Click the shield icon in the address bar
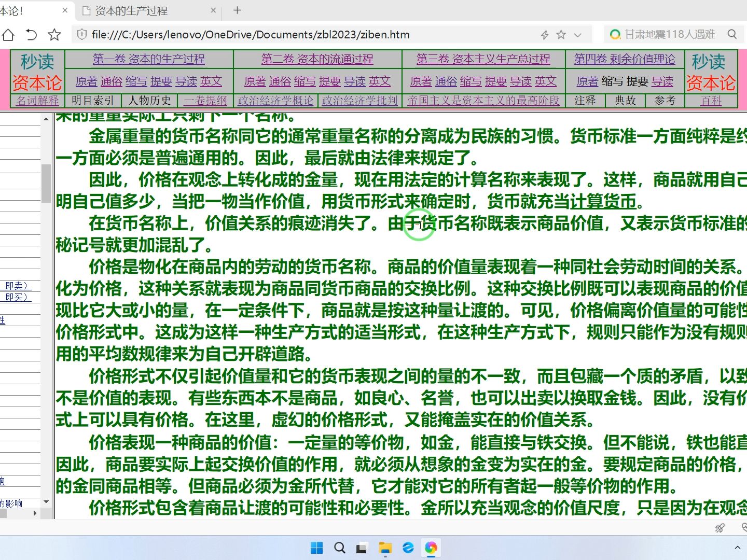 point(81,35)
